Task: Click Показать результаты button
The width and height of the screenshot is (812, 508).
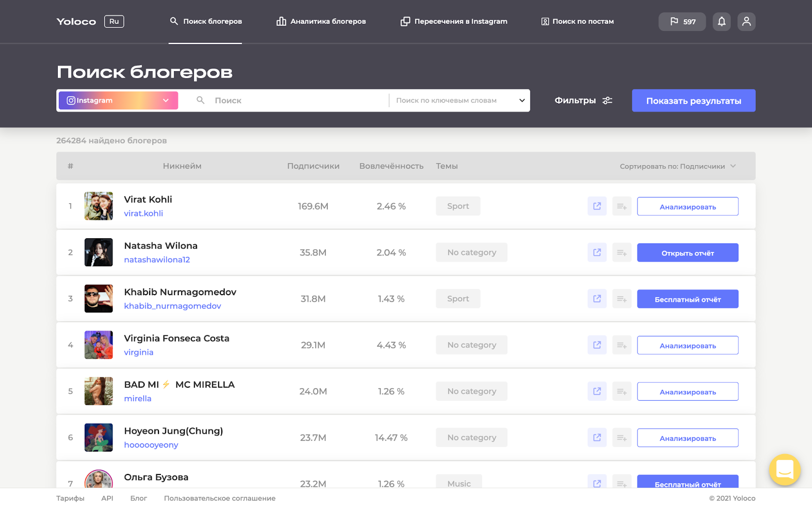Action: click(x=694, y=101)
